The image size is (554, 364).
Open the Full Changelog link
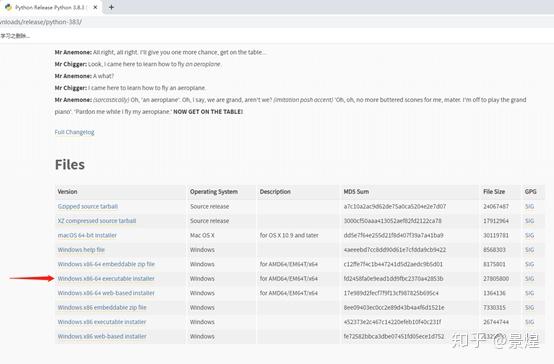[75, 132]
